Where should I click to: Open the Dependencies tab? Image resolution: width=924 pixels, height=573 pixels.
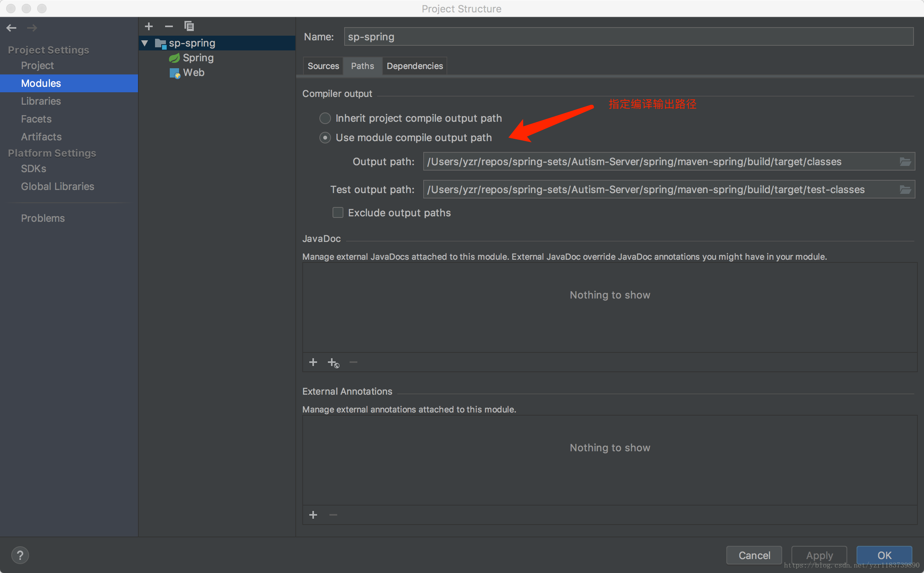point(414,66)
